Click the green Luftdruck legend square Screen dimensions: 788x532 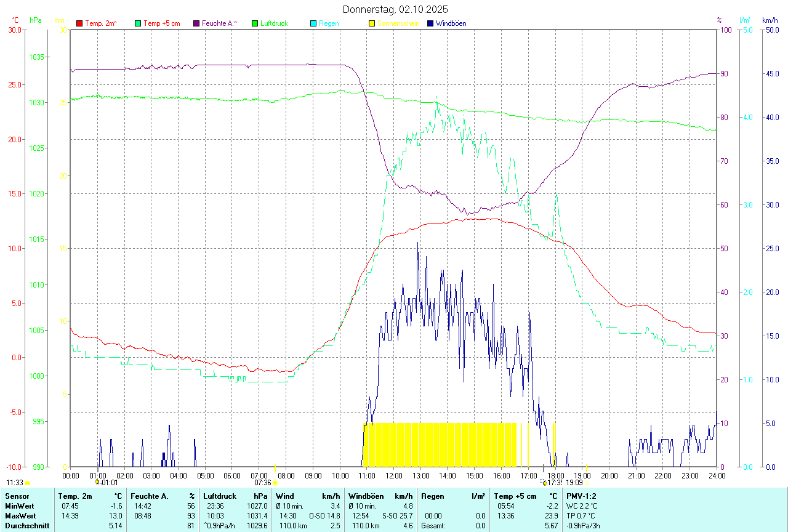click(x=255, y=23)
